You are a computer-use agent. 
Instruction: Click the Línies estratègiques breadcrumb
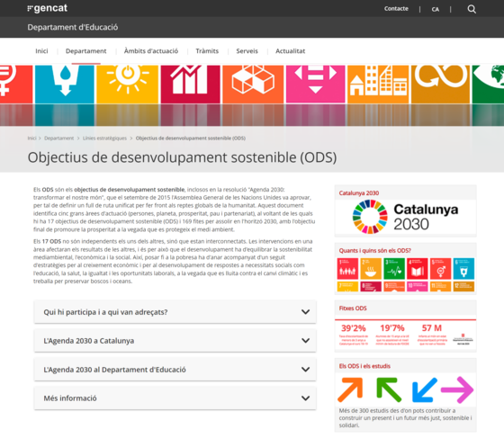tap(104, 139)
